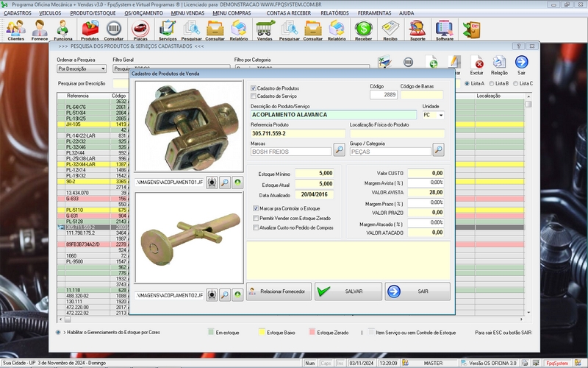The image size is (588, 368).
Task: Click the Recibo toolbar icon
Action: [x=390, y=29]
